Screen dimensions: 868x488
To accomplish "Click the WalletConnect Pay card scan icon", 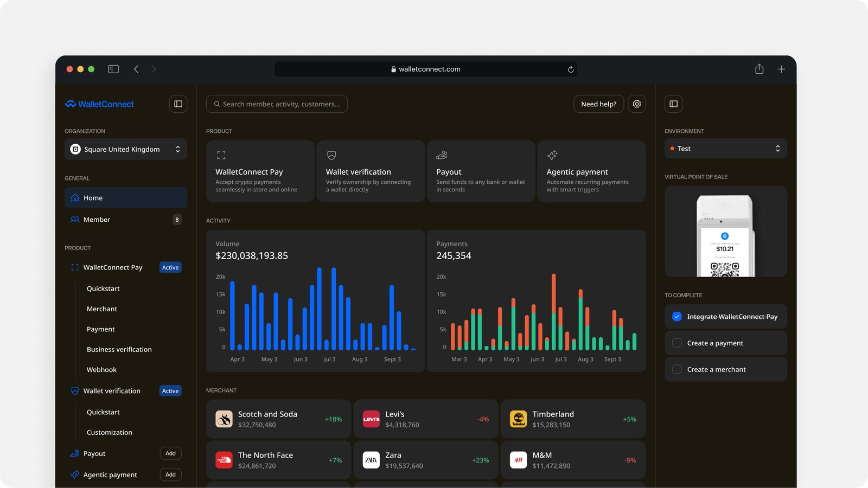I will pyautogui.click(x=221, y=155).
